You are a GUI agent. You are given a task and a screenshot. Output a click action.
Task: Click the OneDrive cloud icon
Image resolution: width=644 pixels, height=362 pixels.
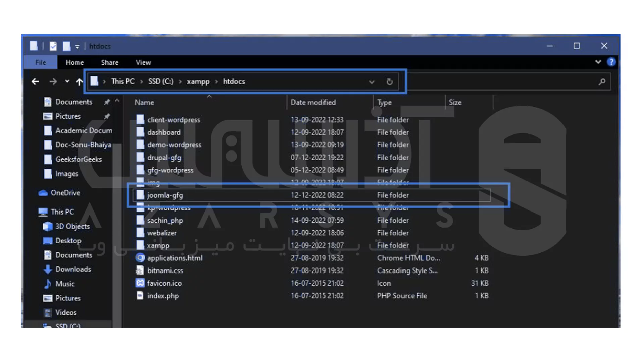tap(43, 193)
